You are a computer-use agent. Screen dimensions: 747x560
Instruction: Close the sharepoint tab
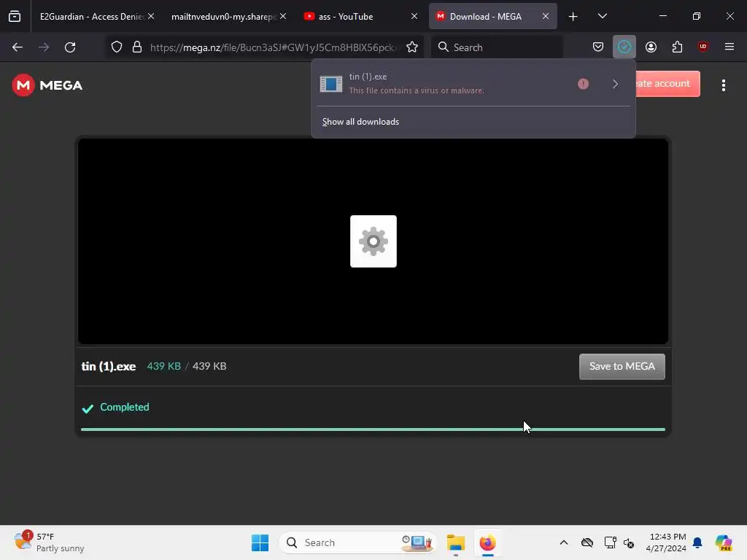tap(283, 16)
